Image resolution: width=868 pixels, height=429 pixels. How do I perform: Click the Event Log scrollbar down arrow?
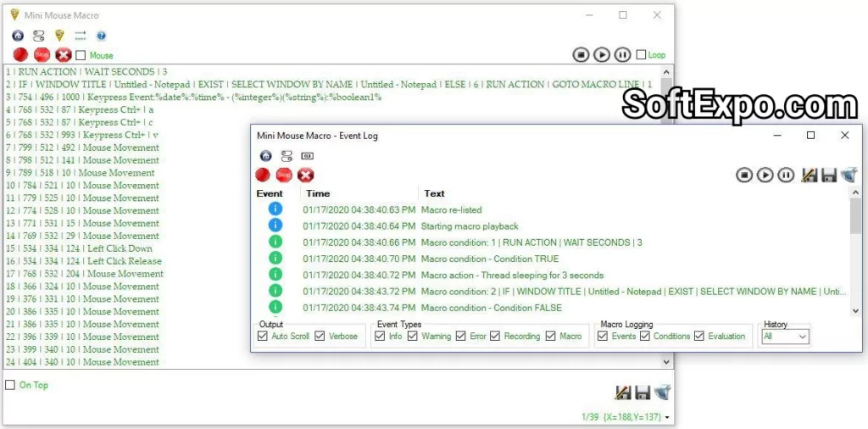click(x=856, y=312)
